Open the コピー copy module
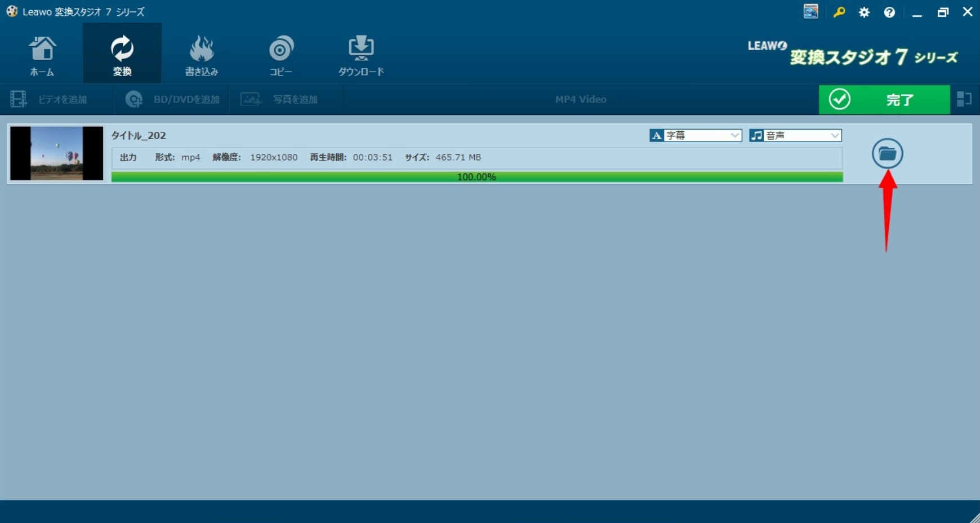The width and height of the screenshot is (980, 523). [x=281, y=55]
